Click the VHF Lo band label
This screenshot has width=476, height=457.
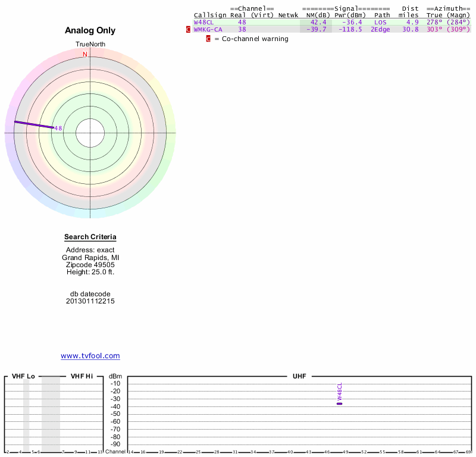coord(23,376)
